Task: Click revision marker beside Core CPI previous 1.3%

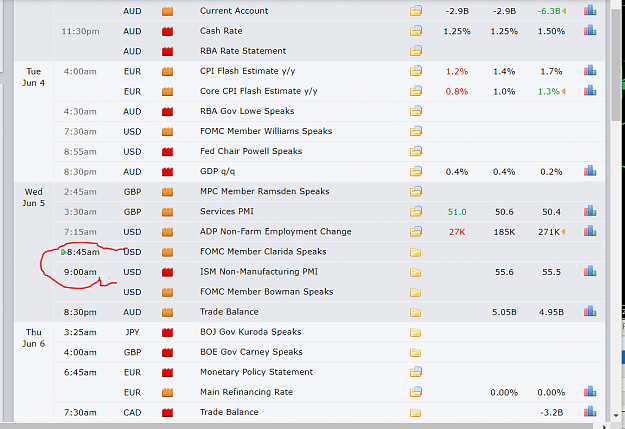Action: 564,92
